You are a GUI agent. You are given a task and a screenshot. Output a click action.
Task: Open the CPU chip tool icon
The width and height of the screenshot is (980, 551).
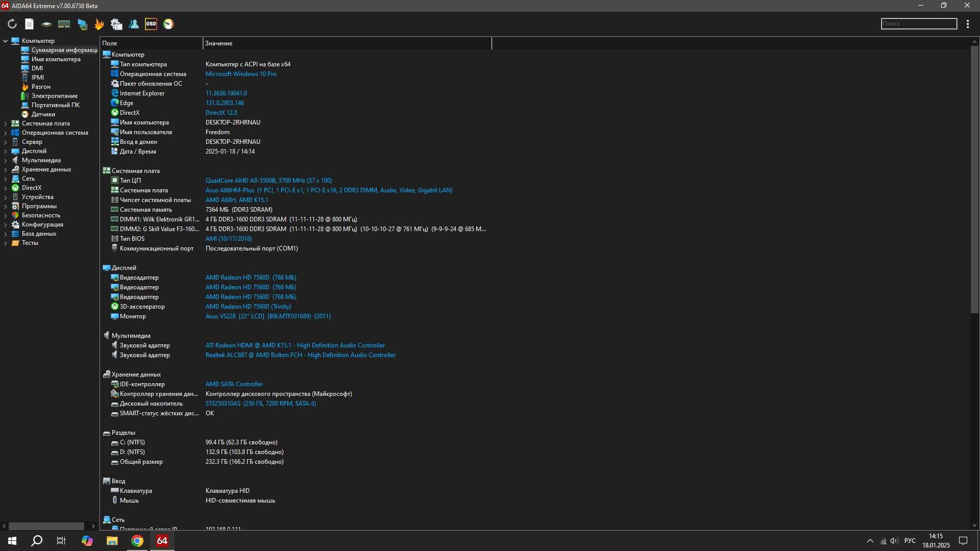tap(46, 24)
